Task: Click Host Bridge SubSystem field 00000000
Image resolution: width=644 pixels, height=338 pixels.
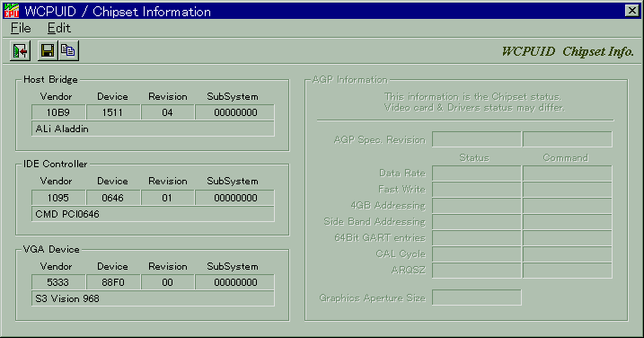Action: click(235, 112)
